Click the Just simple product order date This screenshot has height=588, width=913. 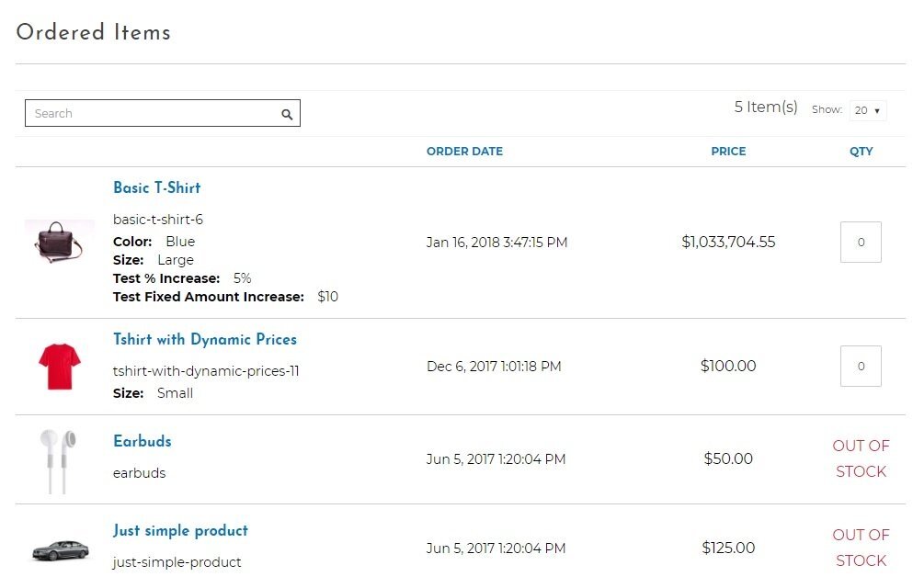[x=496, y=548]
